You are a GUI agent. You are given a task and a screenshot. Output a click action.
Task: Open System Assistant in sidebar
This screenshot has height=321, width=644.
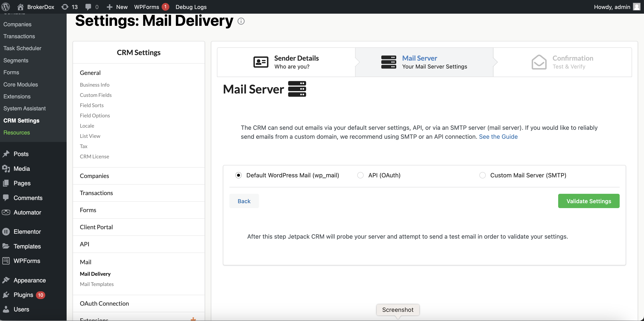click(25, 108)
